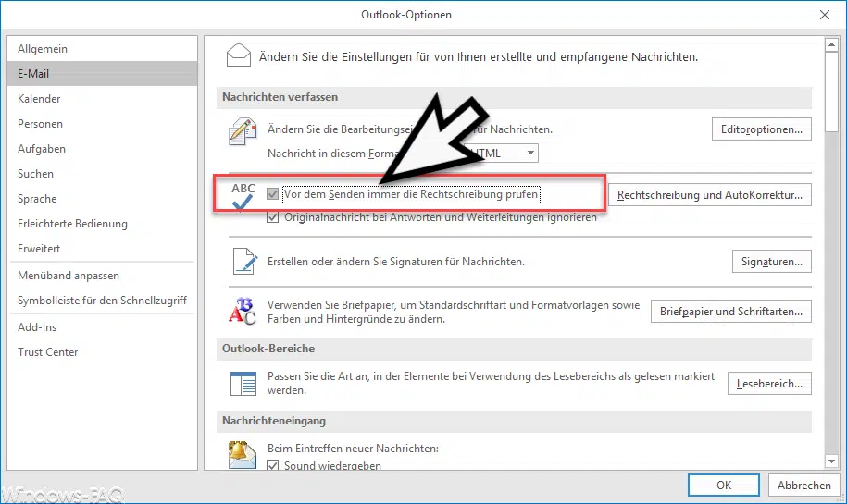Open Symbolleiste für den Schnellzugriff settings
847x504 pixels.
point(103,300)
